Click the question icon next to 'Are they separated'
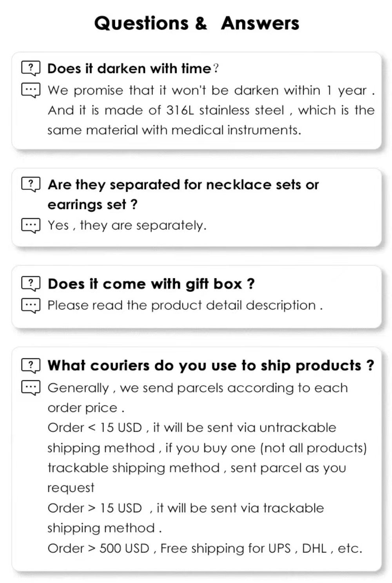 [x=31, y=184]
